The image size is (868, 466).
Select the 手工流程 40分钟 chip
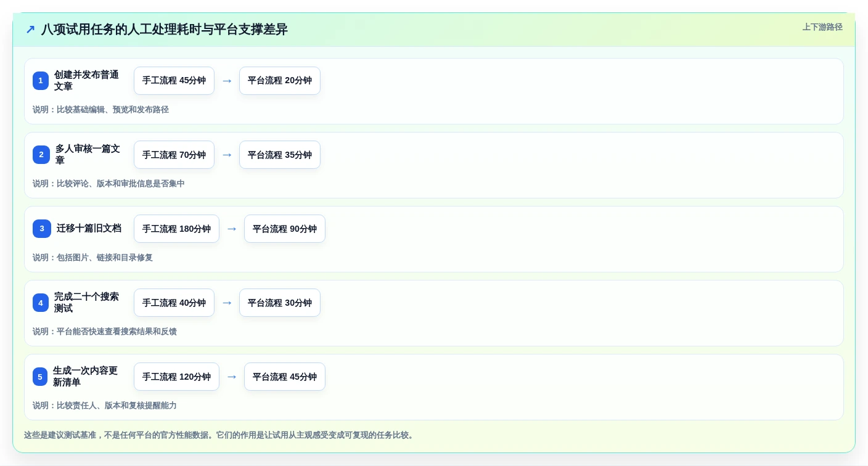point(174,303)
